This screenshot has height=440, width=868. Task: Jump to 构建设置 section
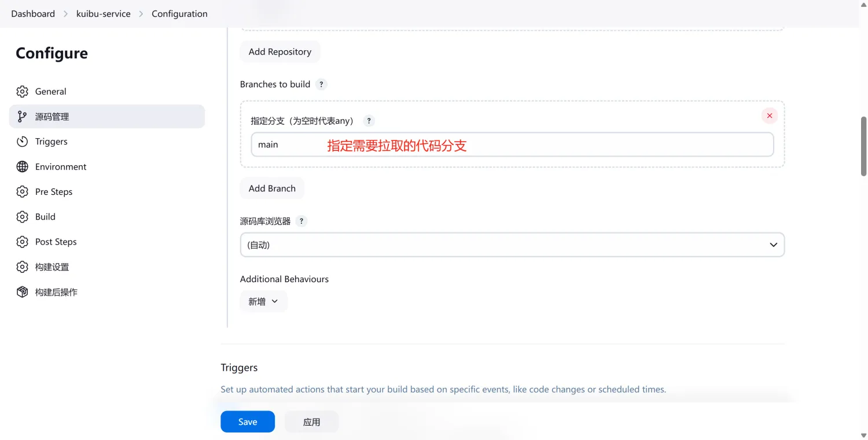(x=52, y=267)
